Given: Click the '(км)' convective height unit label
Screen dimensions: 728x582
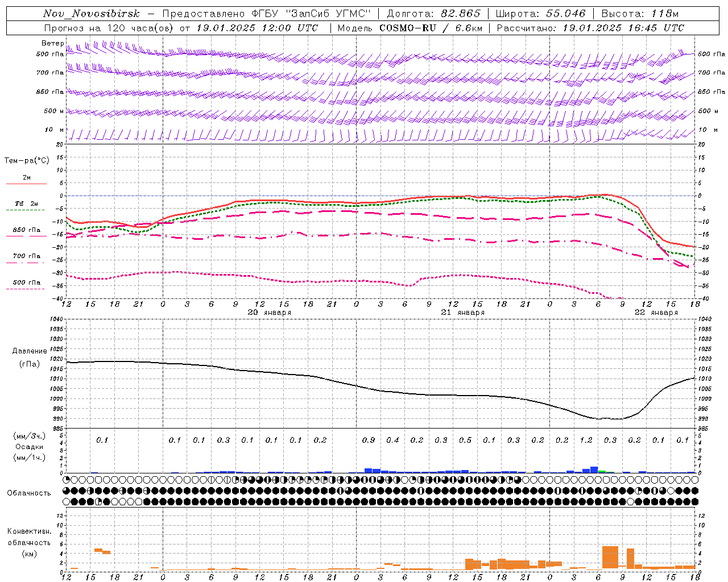Looking at the screenshot, I should point(29,554).
